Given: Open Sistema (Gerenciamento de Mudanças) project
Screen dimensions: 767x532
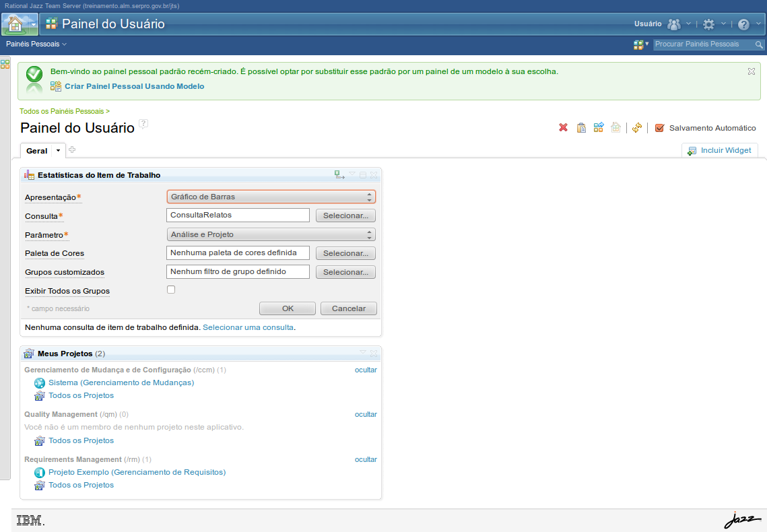Looking at the screenshot, I should (121, 383).
